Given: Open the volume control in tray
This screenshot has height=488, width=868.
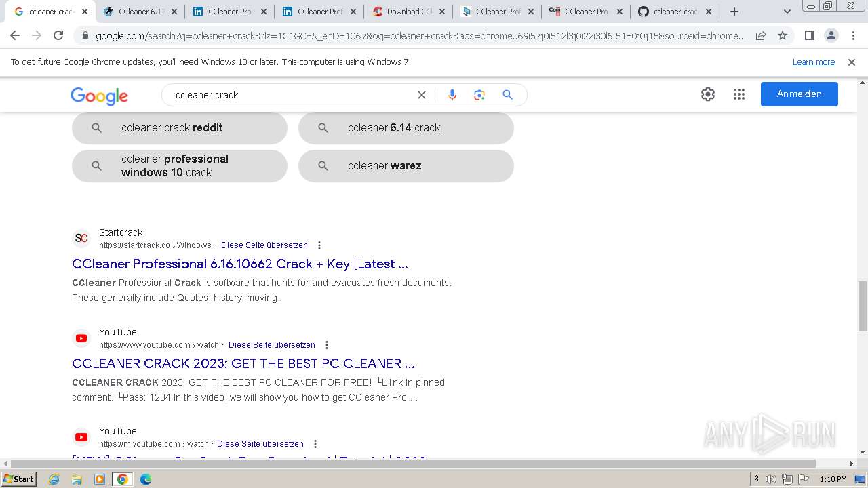Looking at the screenshot, I should [771, 479].
